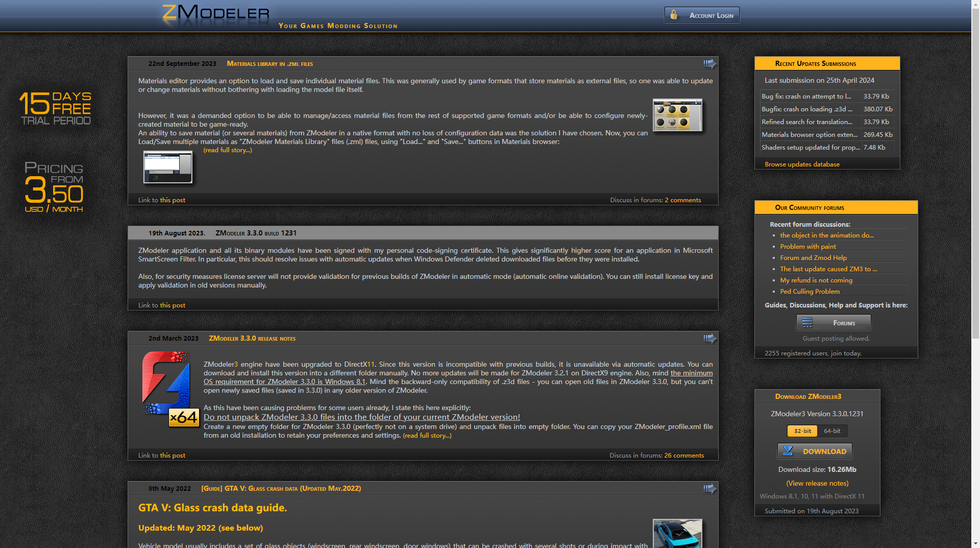
Task: Click the ZModeler logo in header
Action: coord(215,14)
